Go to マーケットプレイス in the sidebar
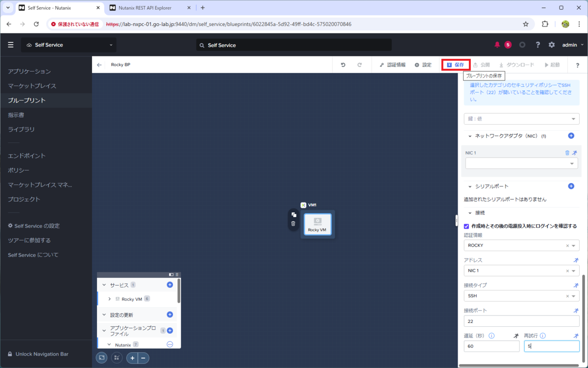588x368 pixels. click(32, 86)
